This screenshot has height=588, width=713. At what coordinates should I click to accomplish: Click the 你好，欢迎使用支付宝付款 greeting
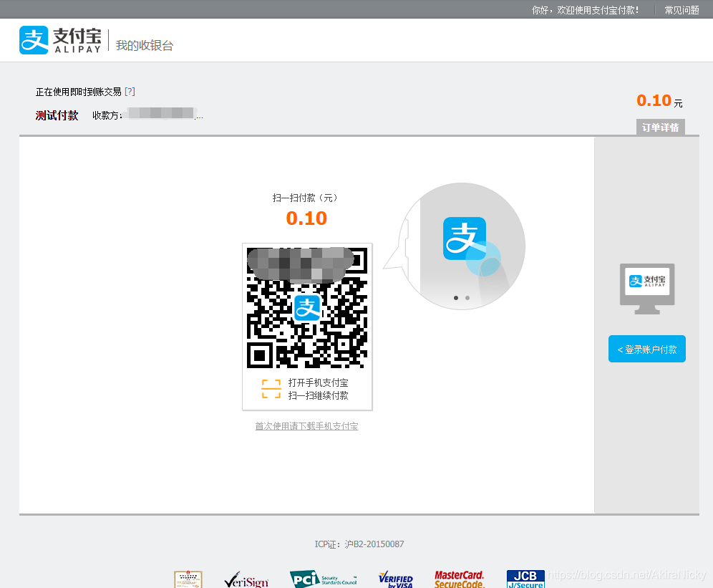pyautogui.click(x=586, y=10)
